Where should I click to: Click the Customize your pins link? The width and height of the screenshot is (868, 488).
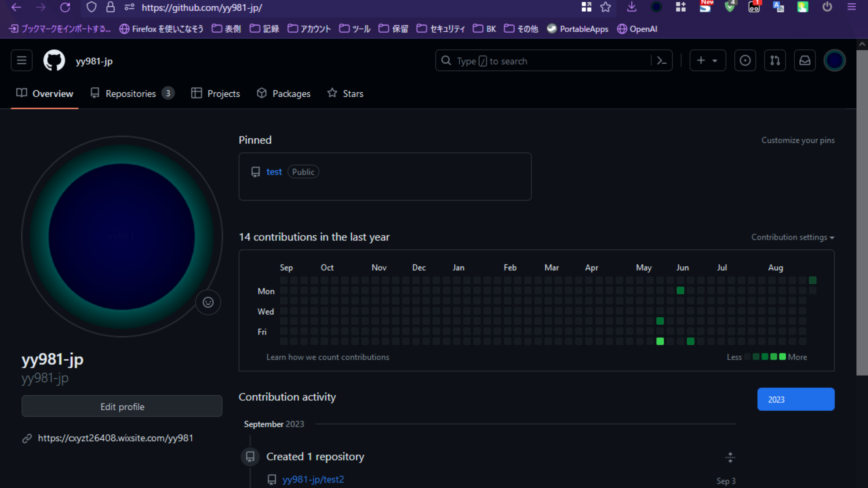tap(797, 140)
